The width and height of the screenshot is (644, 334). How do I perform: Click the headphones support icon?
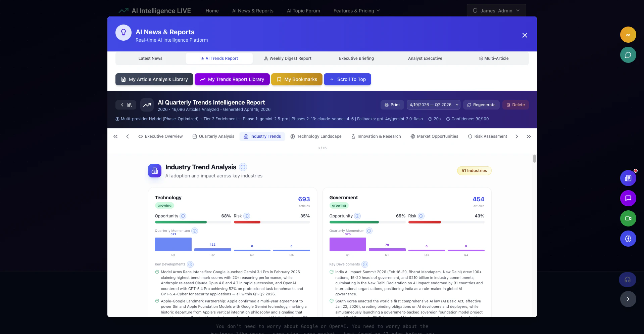pos(627,280)
